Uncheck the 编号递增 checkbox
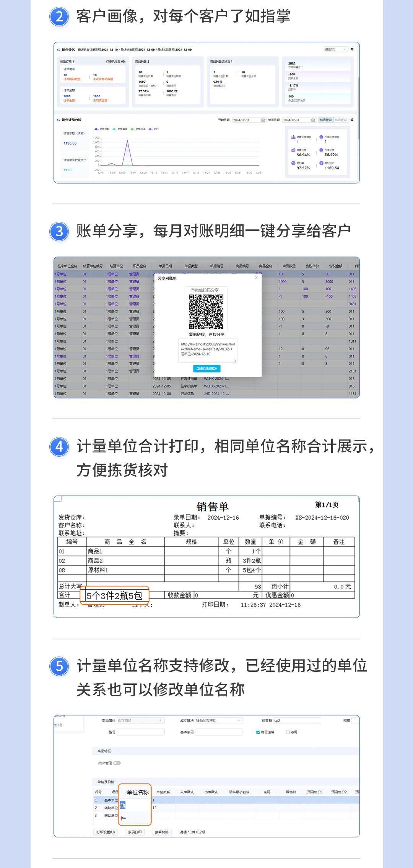 point(258,732)
